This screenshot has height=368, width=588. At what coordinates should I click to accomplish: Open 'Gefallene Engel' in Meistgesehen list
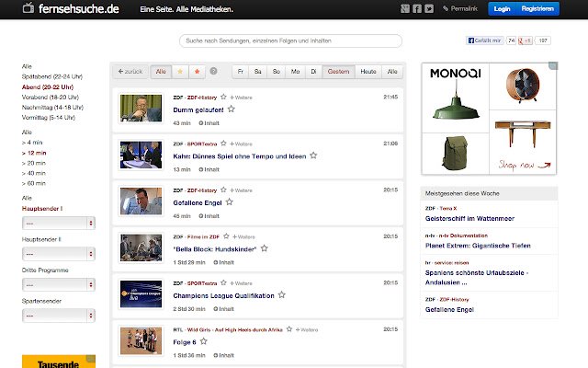(449, 309)
